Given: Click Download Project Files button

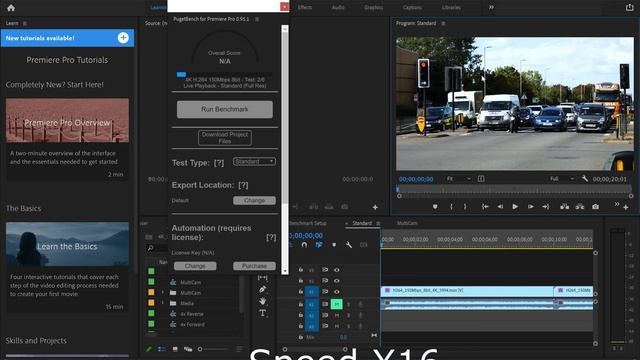Looking at the screenshot, I should coord(224,138).
